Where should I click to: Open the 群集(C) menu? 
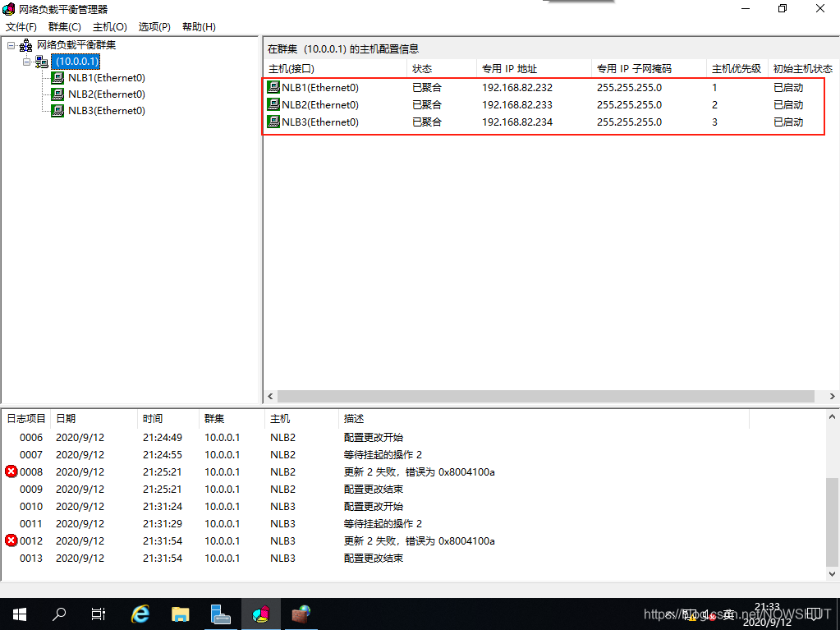64,26
